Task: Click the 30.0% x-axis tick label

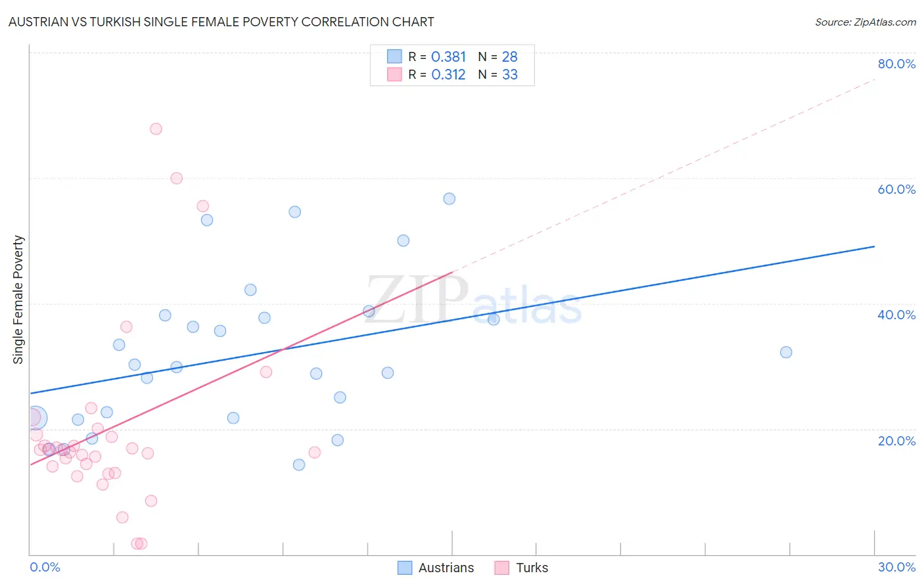Action: click(896, 567)
